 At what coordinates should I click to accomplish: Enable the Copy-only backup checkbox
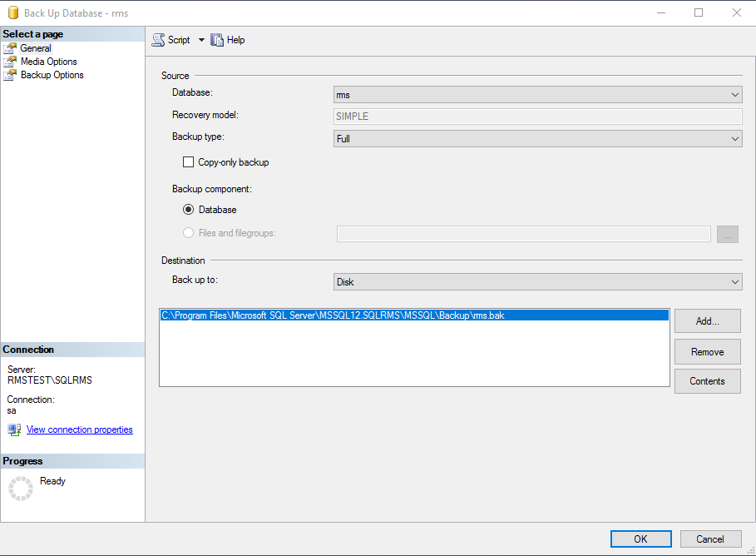[188, 162]
